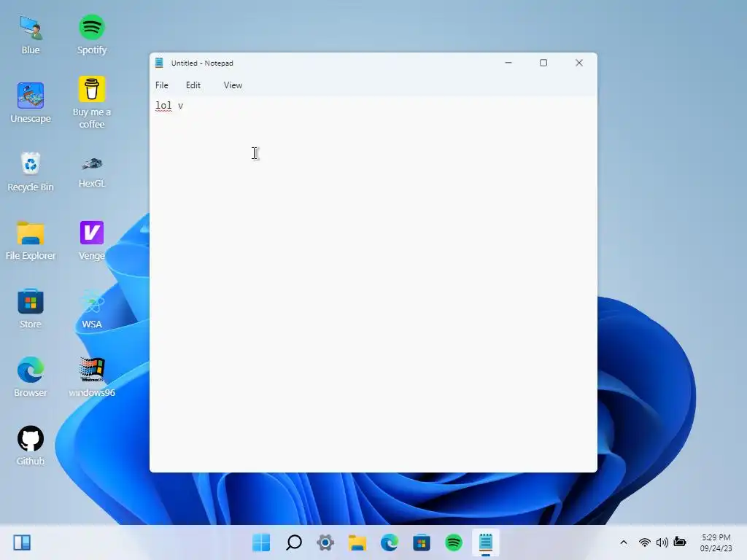Open the View menu in Notepad
The height and width of the screenshot is (560, 747).
(x=233, y=85)
